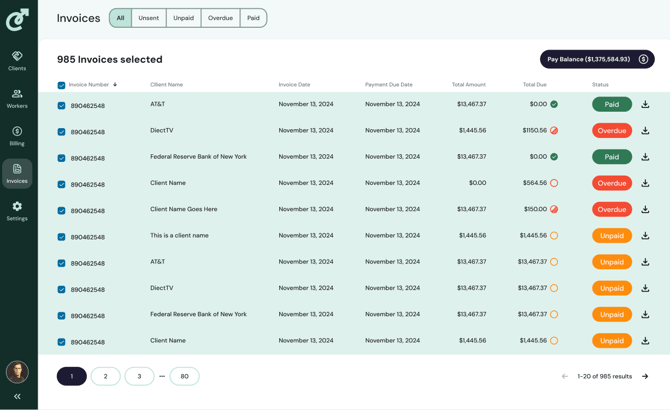Collapse the sidebar with double chevron
670x410 pixels.
[17, 397]
